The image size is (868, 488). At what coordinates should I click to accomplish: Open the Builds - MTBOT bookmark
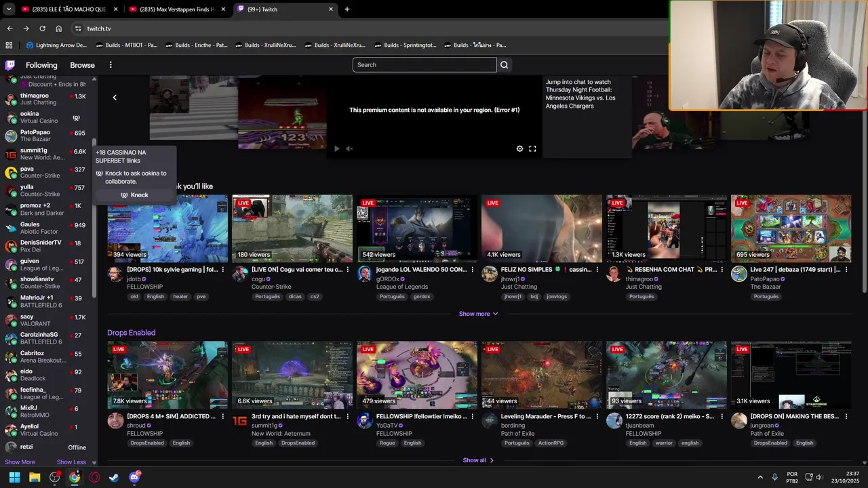point(126,45)
